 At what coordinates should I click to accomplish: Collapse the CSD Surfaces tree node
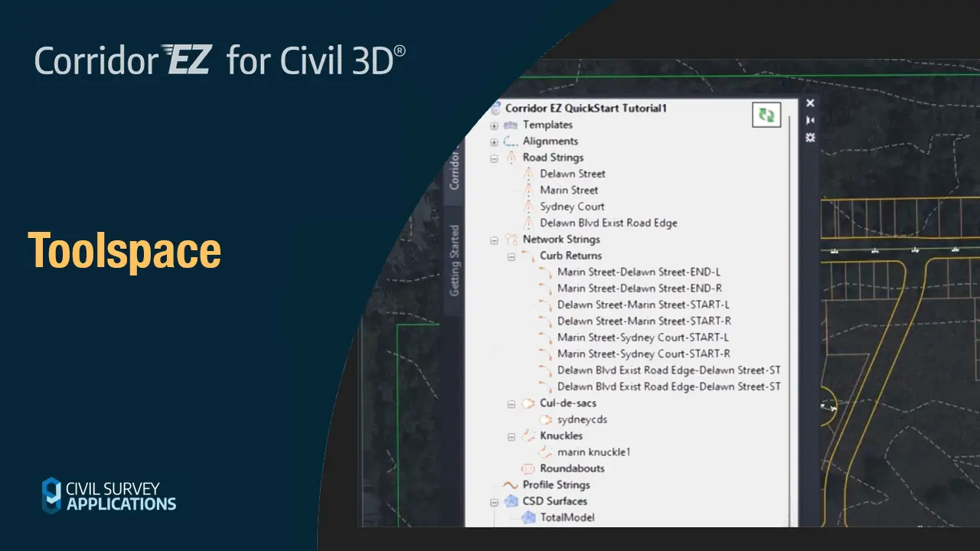(495, 502)
